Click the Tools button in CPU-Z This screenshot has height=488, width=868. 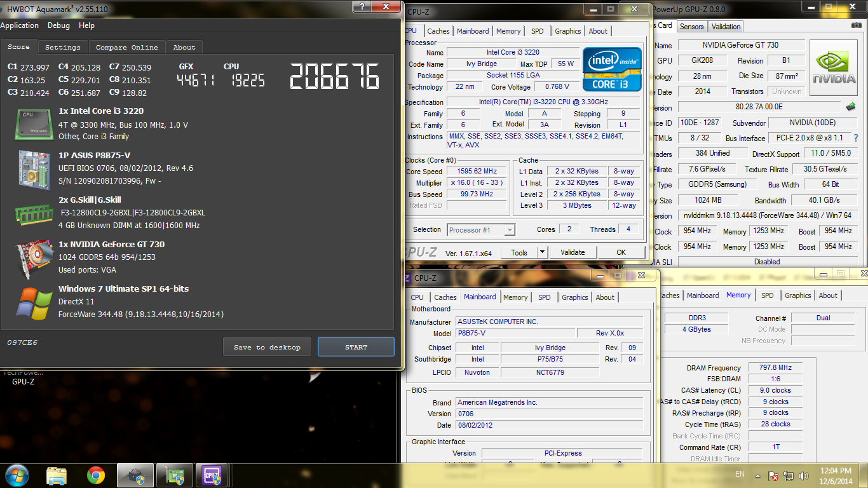[519, 252]
